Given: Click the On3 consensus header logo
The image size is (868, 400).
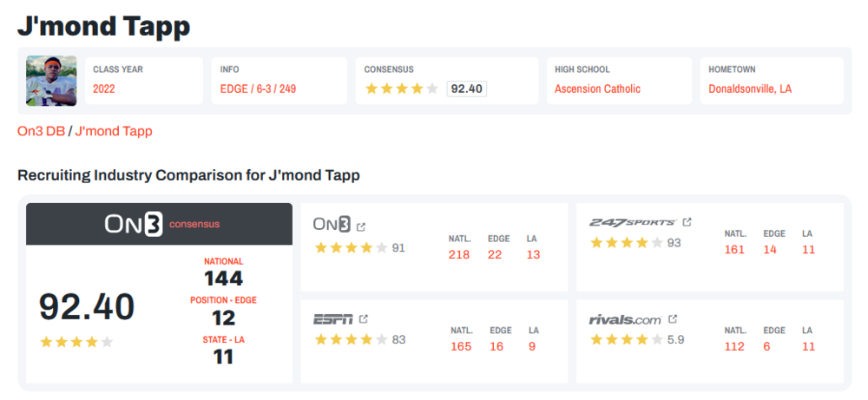Looking at the screenshot, I should click(134, 224).
